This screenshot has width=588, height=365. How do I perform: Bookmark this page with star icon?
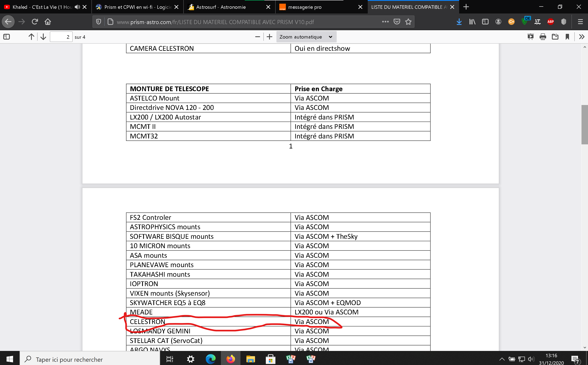coord(408,22)
